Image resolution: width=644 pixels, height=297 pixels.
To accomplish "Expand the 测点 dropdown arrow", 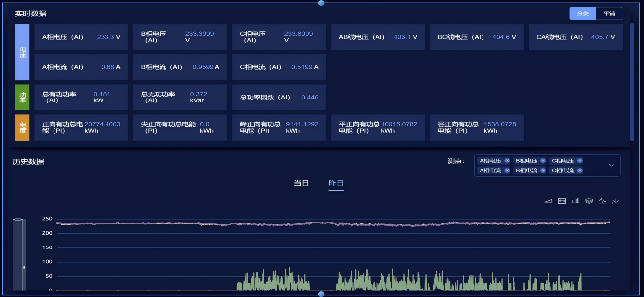I will 612,165.
